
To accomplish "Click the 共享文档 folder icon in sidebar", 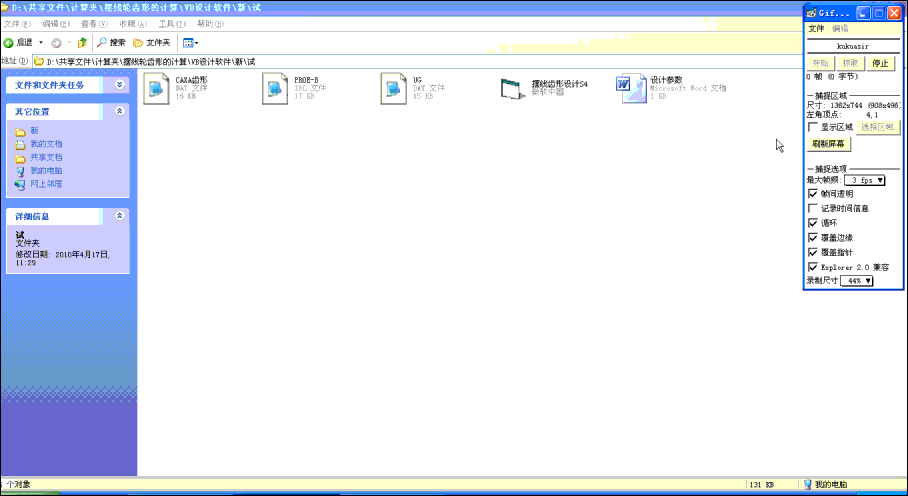I will [20, 158].
